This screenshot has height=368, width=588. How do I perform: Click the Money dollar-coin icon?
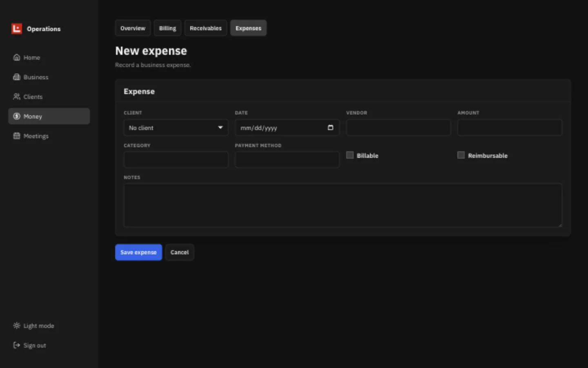click(x=17, y=116)
